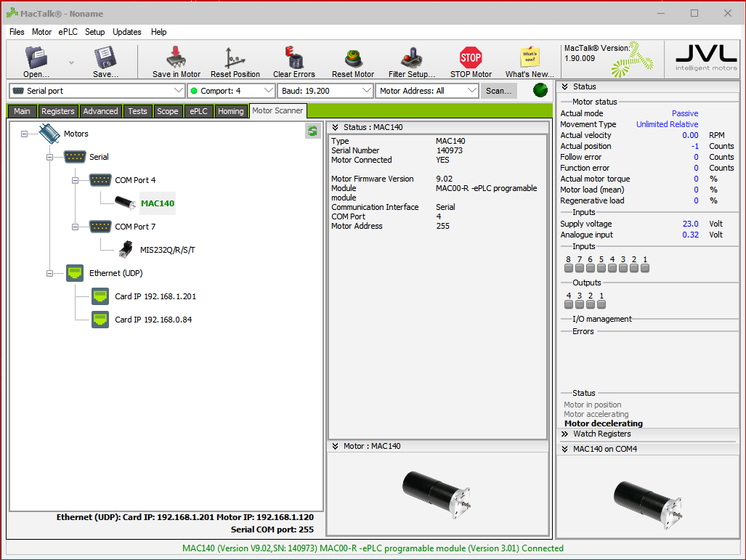This screenshot has height=560, width=746.
Task: Switch to the Registers tab
Action: 57,111
